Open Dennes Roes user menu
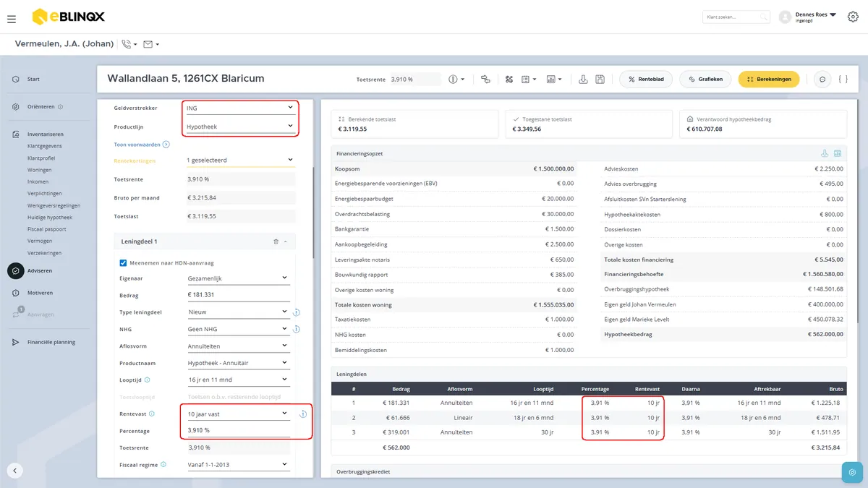Viewport: 868px width, 488px height. (815, 17)
